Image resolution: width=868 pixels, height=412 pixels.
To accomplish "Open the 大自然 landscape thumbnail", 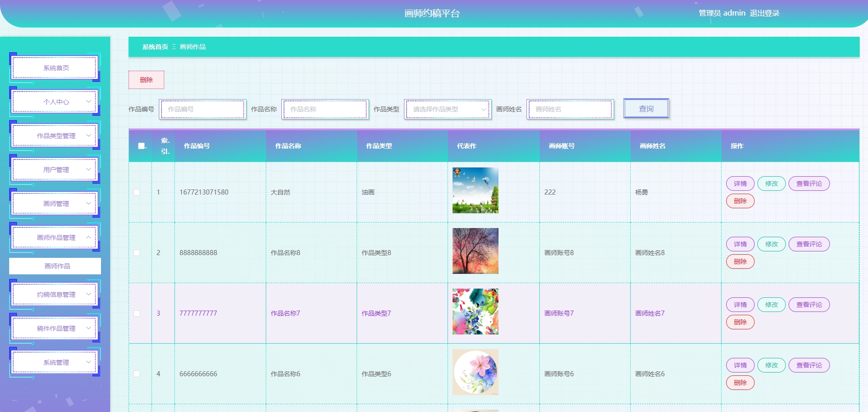I will click(476, 190).
